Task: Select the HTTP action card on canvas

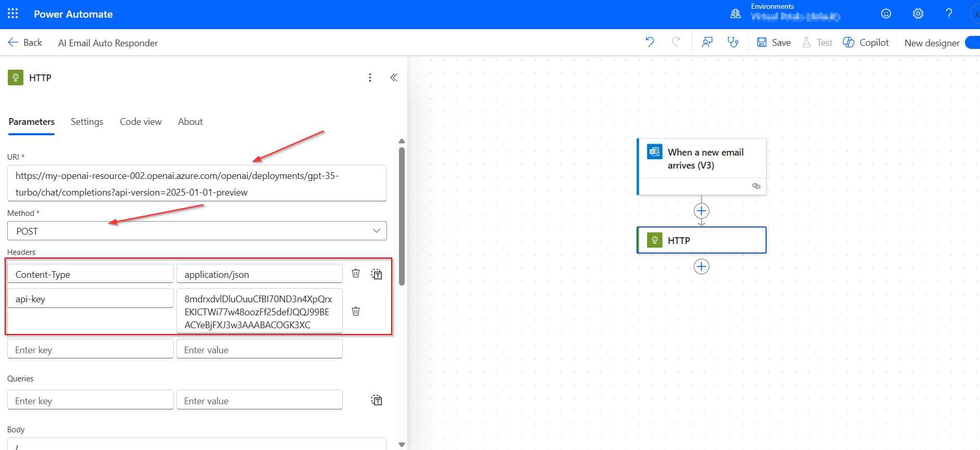Action: coord(702,240)
